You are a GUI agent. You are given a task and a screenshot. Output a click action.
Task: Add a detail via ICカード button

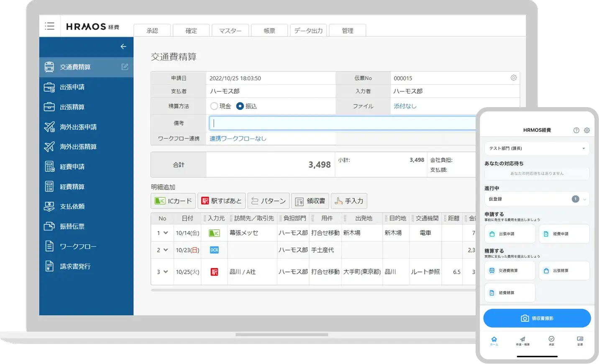point(173,201)
